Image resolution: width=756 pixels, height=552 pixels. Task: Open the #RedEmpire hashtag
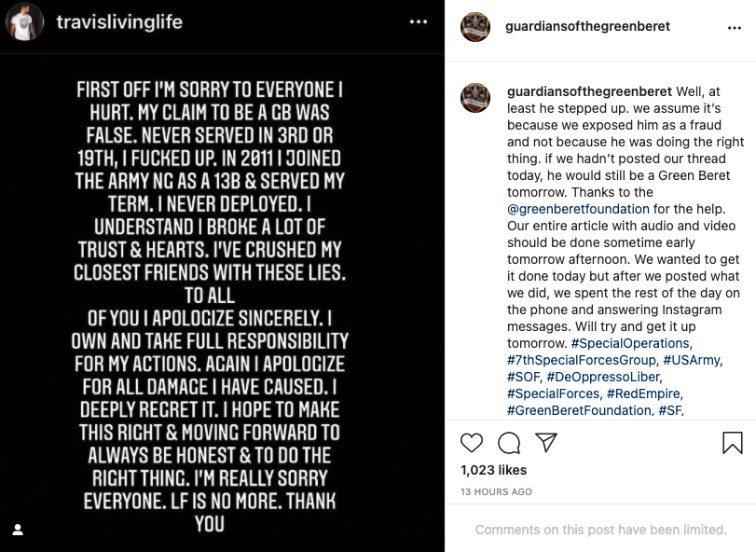pos(643,393)
